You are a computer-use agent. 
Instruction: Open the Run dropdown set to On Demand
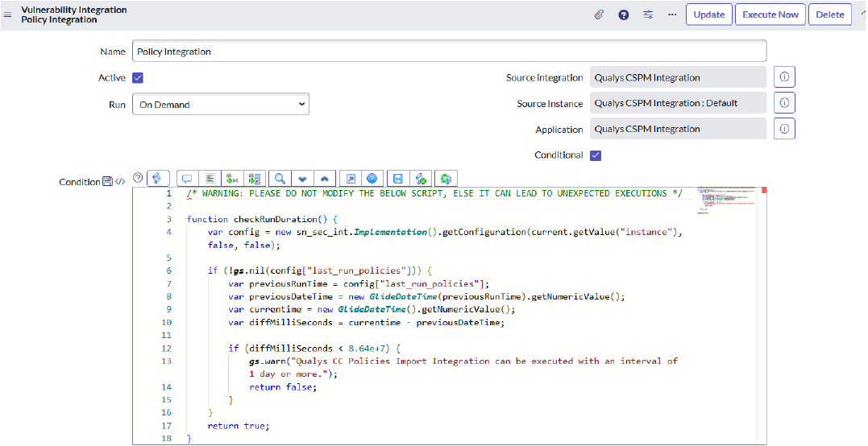pyautogui.click(x=220, y=104)
